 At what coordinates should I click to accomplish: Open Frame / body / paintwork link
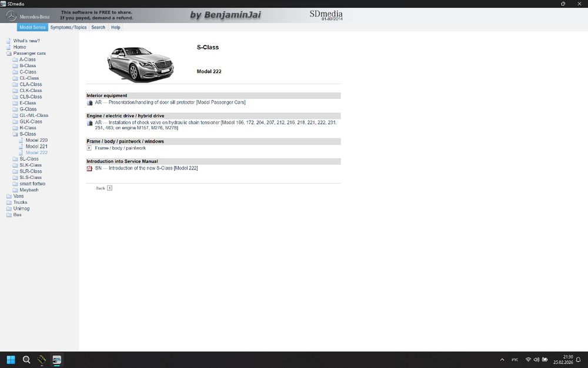[x=121, y=148]
